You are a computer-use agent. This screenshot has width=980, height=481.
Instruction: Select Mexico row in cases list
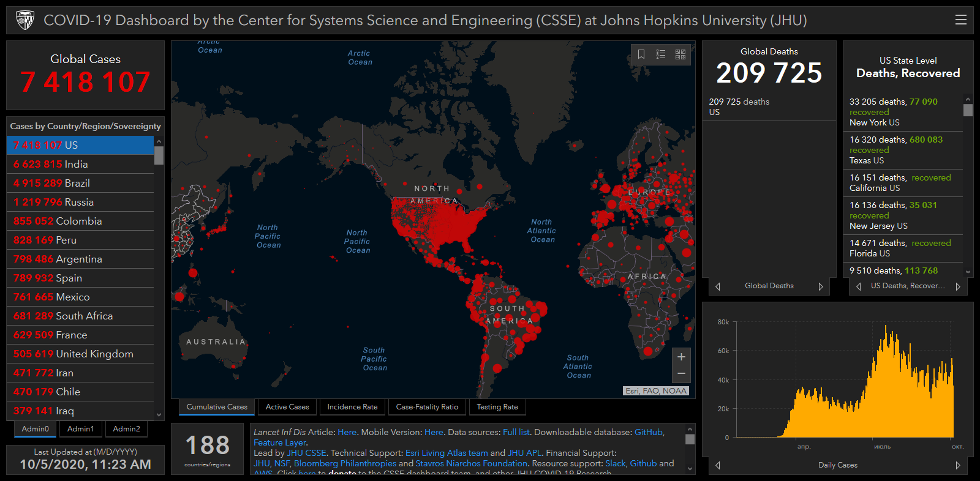(80, 297)
